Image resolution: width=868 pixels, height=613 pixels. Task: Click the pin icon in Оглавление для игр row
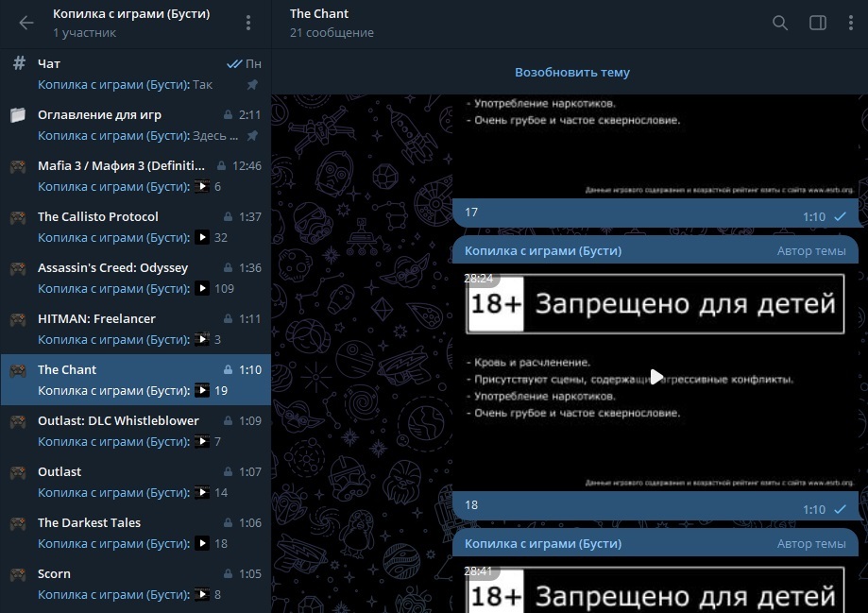(x=252, y=136)
